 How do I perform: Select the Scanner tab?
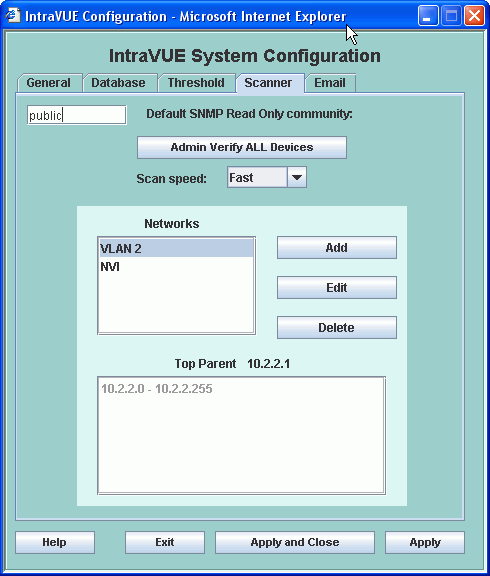tap(269, 83)
